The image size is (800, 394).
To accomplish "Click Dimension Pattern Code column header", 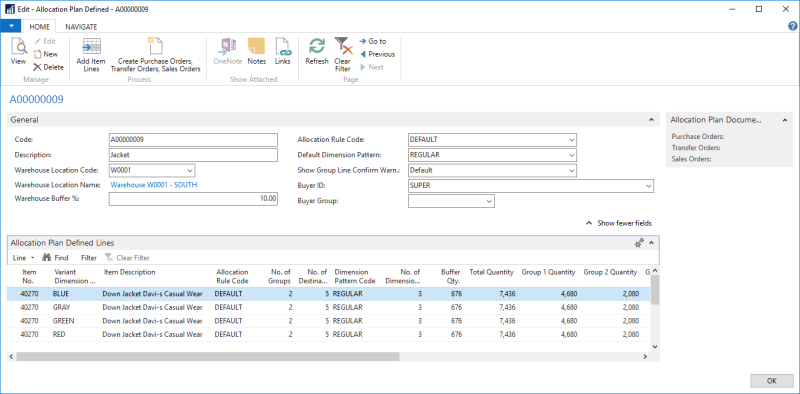I will pos(355,276).
